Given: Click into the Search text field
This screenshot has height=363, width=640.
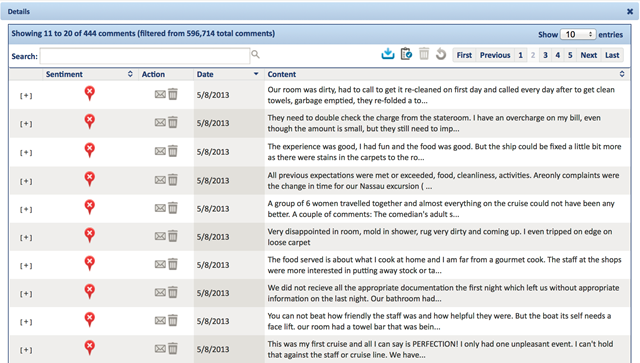Looking at the screenshot, I should pyautogui.click(x=145, y=56).
